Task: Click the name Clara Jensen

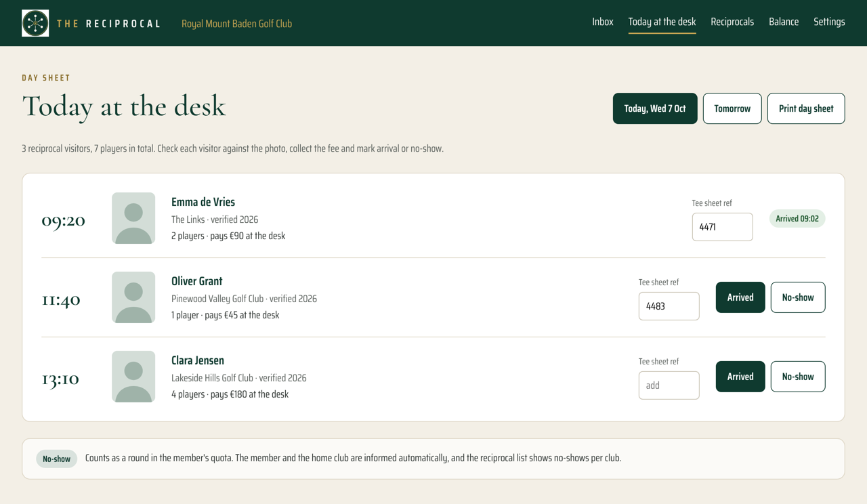Action: (x=198, y=360)
